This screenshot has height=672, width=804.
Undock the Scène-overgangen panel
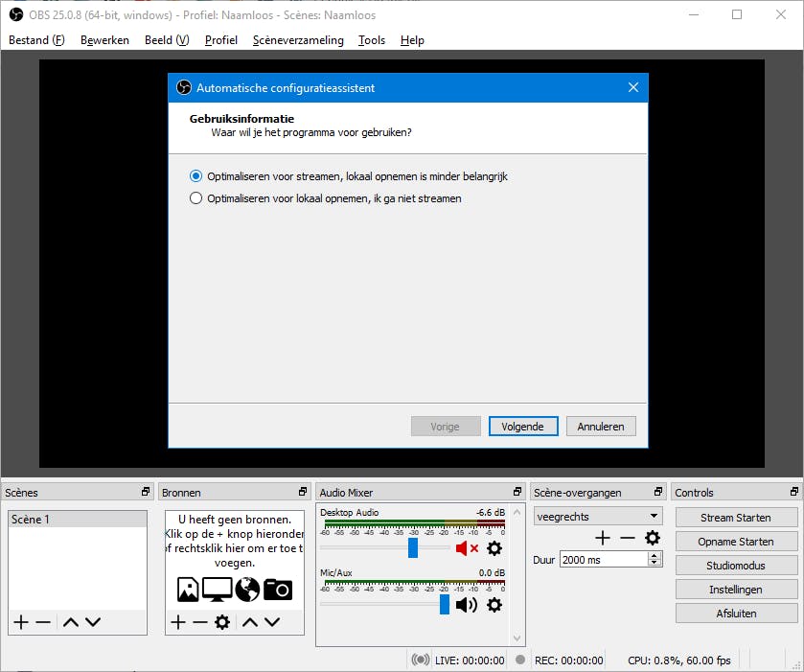(x=658, y=492)
